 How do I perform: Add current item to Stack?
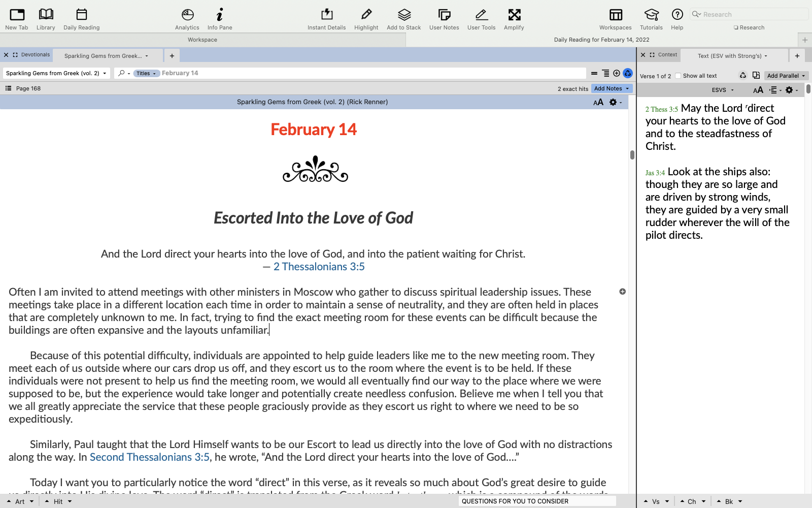coord(404,19)
